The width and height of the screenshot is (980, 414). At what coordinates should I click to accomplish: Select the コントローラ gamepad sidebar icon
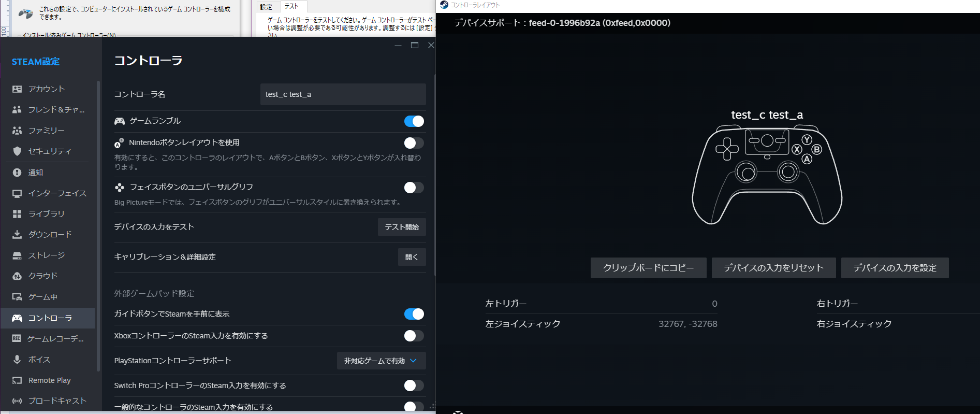tap(17, 318)
